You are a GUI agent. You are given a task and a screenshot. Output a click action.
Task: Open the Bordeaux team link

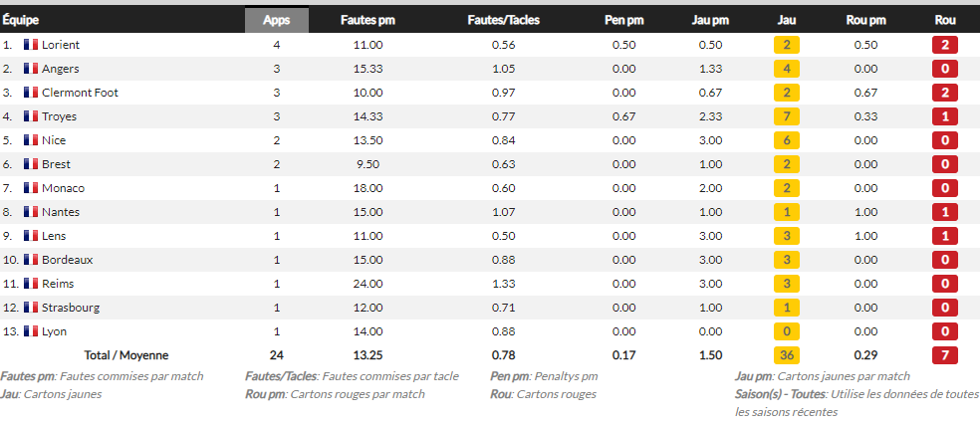click(67, 260)
